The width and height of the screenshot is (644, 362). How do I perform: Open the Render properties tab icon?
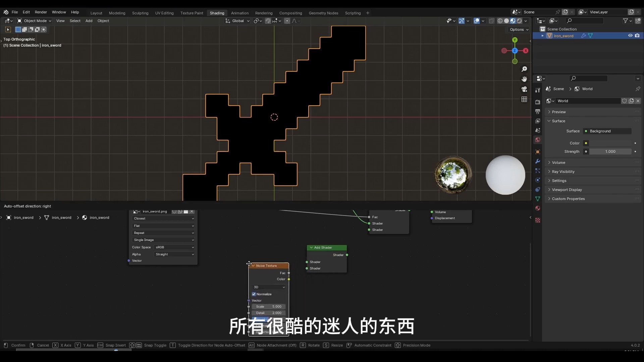point(538,102)
